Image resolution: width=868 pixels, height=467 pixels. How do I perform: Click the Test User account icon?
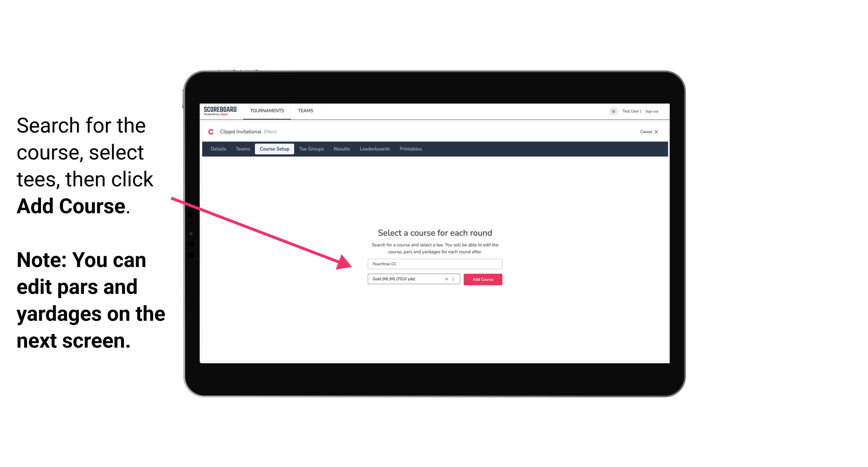click(612, 111)
